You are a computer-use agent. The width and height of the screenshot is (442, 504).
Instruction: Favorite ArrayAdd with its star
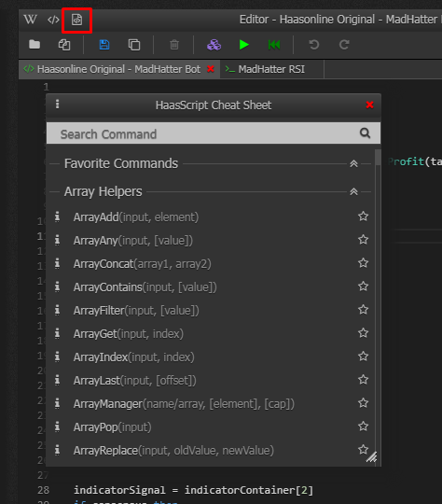[x=363, y=217]
